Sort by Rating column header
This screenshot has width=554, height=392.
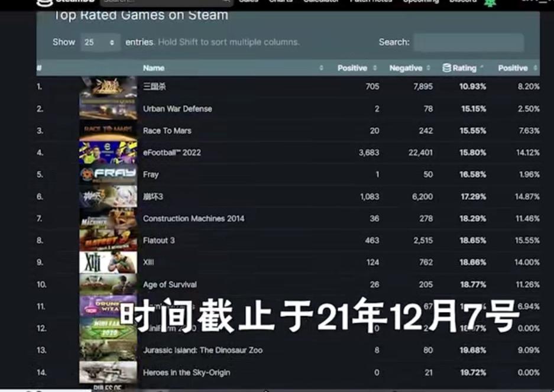[x=464, y=68]
